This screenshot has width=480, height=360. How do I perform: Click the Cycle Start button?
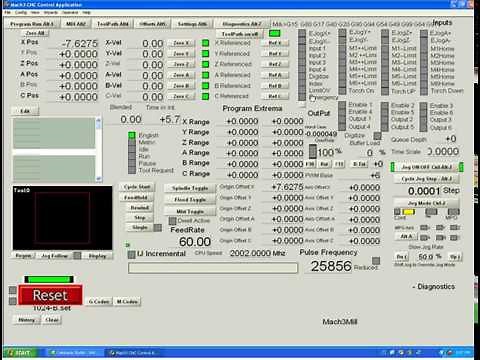coord(137,187)
